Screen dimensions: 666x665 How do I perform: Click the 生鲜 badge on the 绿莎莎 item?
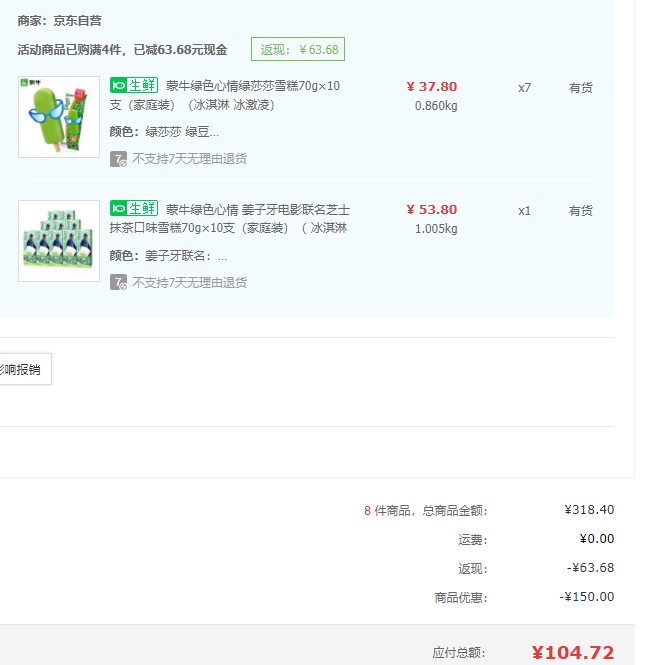coord(134,85)
